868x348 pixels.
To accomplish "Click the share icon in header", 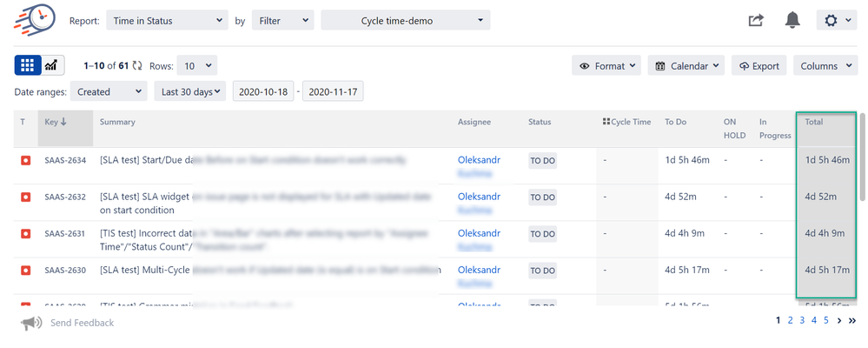I will 756,21.
